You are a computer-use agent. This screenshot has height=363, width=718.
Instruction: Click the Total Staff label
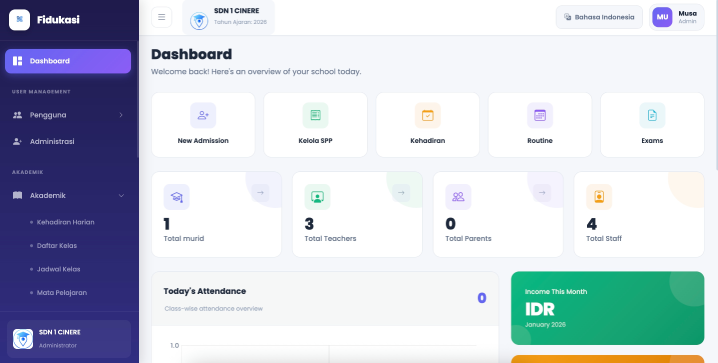(604, 238)
